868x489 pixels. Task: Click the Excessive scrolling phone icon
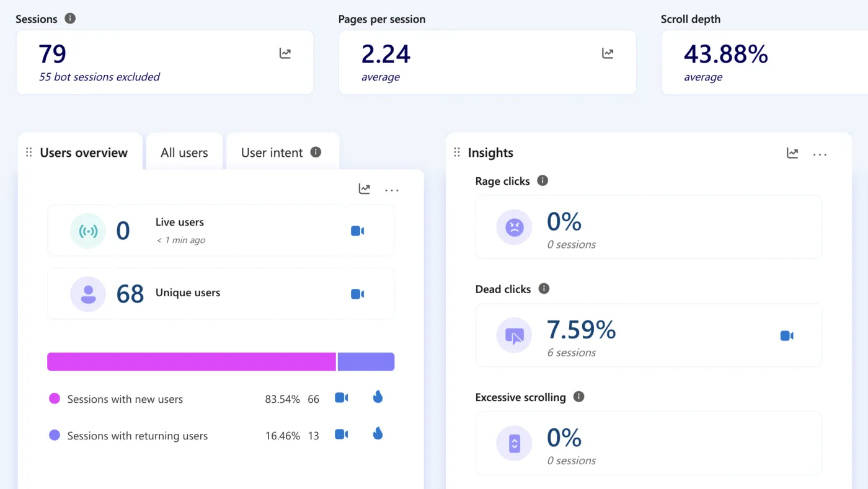click(x=514, y=443)
